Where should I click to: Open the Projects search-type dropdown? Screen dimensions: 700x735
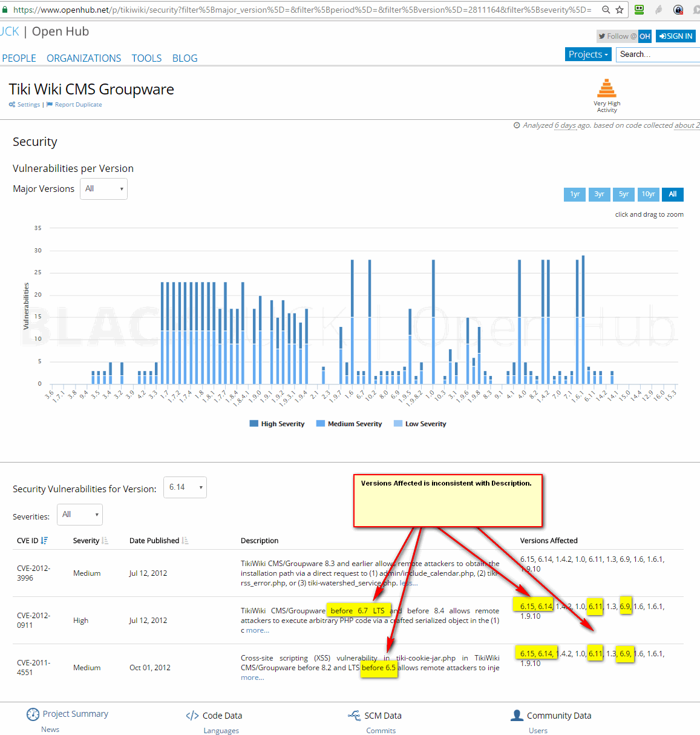click(588, 54)
